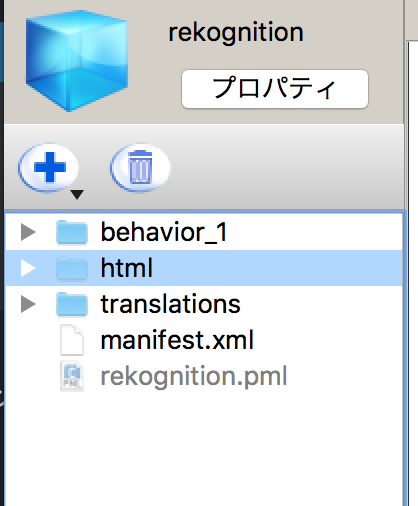
Task: Select the html row label
Action: 127,268
